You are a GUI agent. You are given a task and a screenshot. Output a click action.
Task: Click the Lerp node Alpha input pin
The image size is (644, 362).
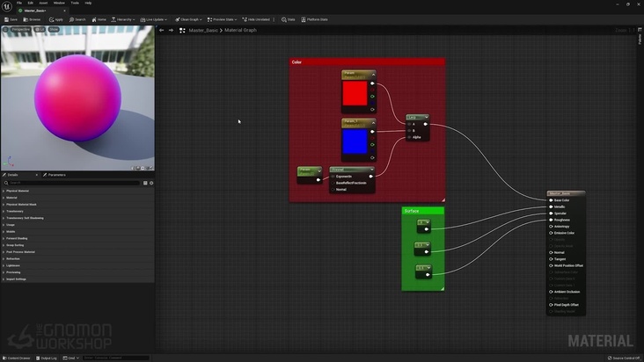pyautogui.click(x=409, y=137)
